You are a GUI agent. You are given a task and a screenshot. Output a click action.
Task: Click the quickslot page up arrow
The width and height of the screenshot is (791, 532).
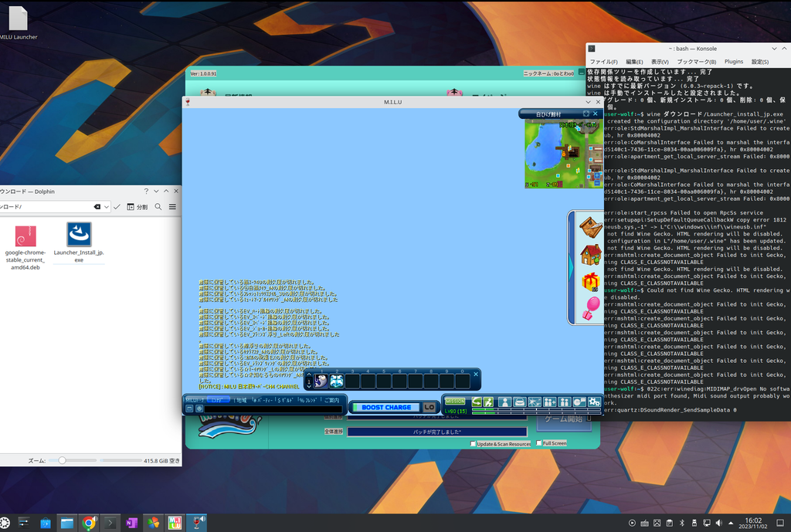tap(309, 374)
